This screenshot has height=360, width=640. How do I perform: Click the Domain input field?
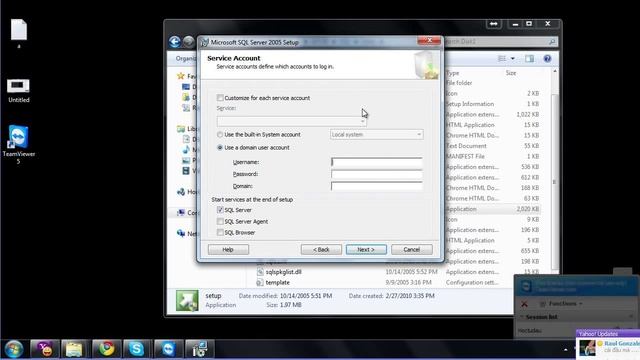(x=376, y=186)
